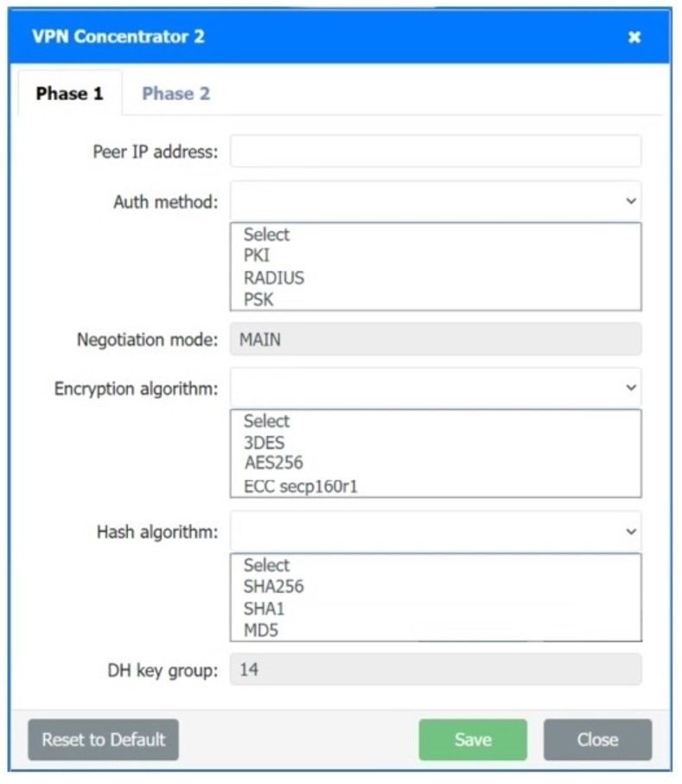Viewport: 682px width, 784px height.
Task: Open the Auth method dropdown
Action: coord(435,200)
